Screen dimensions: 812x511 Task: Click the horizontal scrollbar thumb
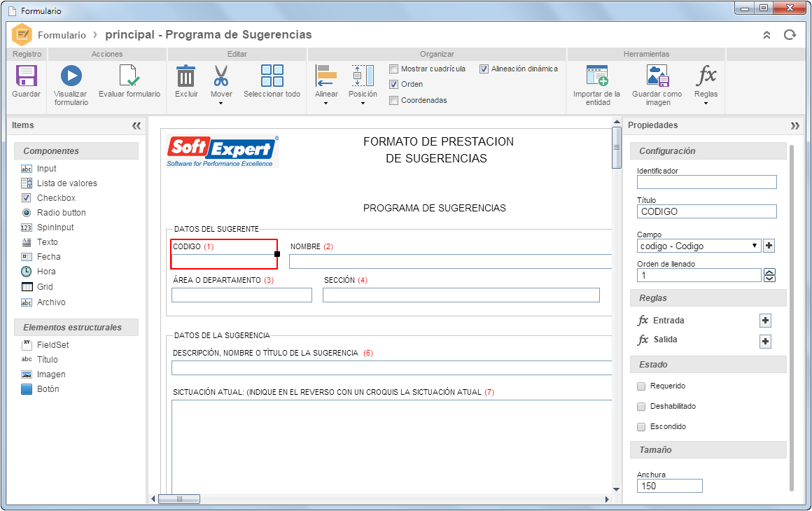(178, 499)
